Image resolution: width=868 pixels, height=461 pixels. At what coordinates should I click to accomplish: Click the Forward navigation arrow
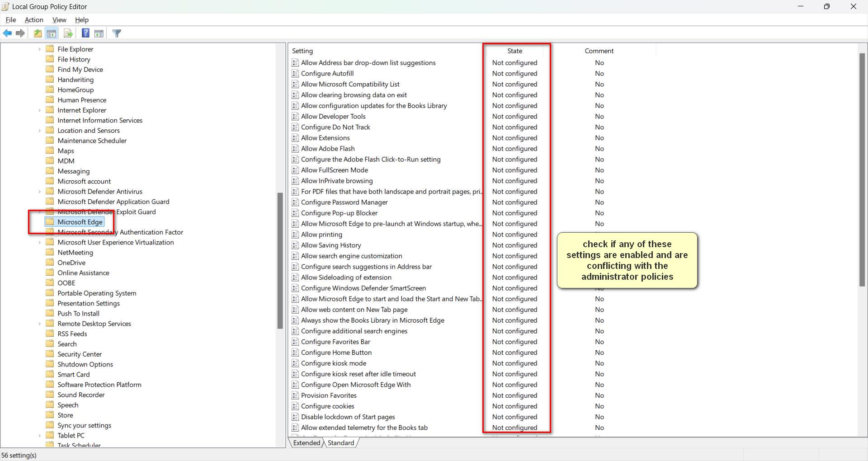20,33
